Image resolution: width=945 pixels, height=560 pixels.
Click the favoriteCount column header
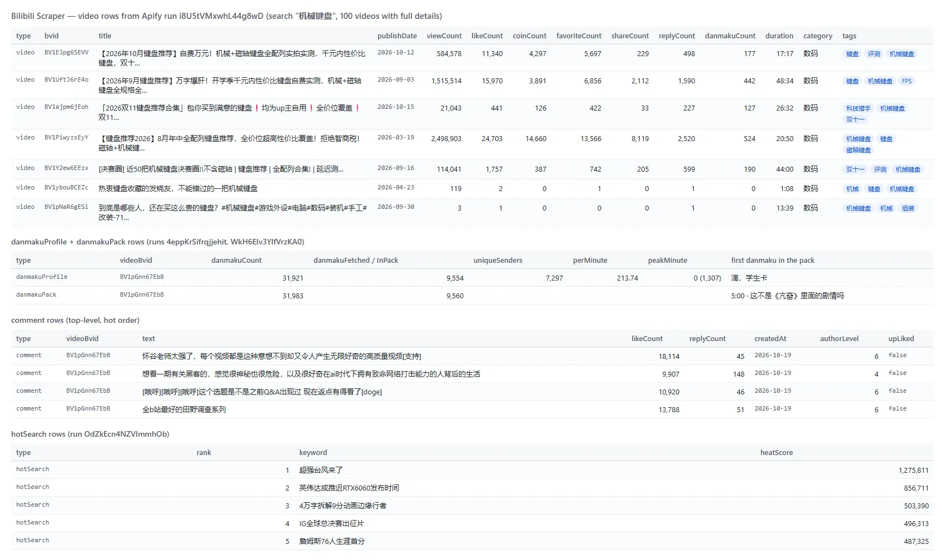tap(579, 36)
